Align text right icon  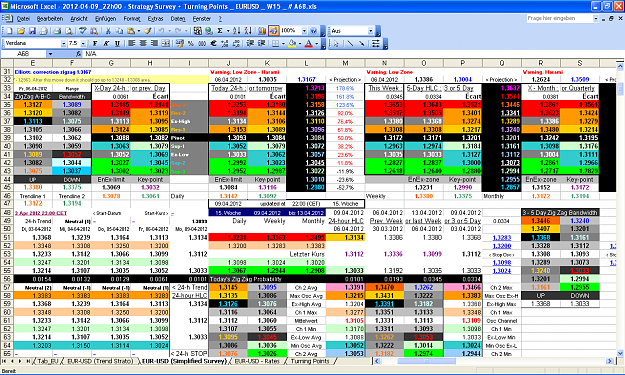point(154,43)
